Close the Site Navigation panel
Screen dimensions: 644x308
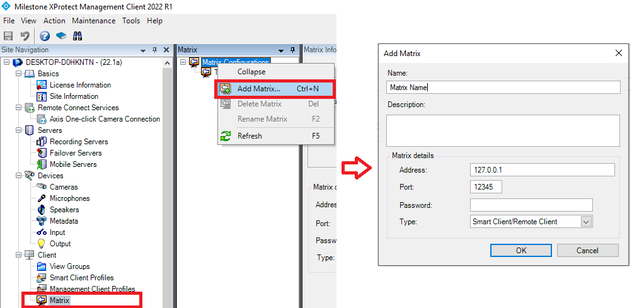166,50
